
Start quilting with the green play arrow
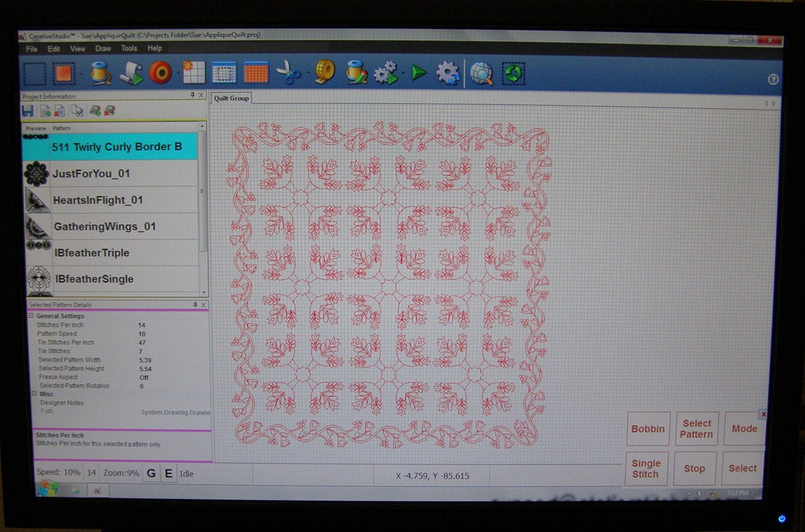tap(418, 73)
